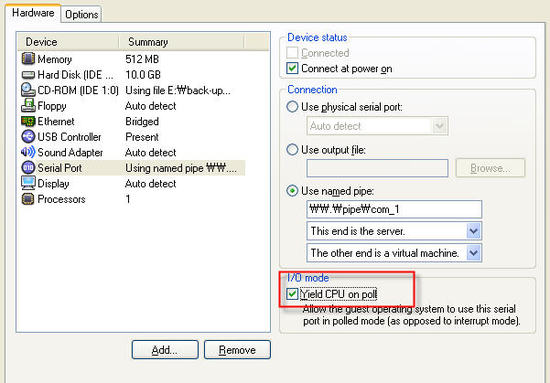
Task: Select the 'USB Controller' device name
Action: (69, 137)
